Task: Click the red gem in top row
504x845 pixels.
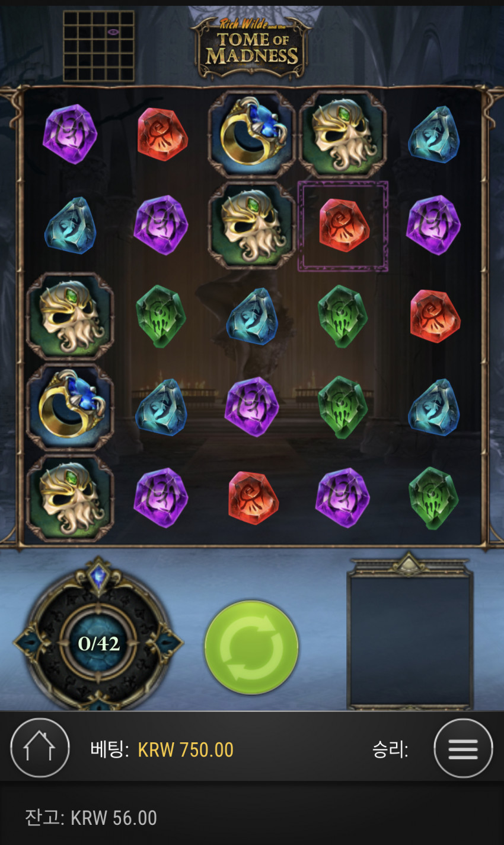Action: pyautogui.click(x=162, y=135)
